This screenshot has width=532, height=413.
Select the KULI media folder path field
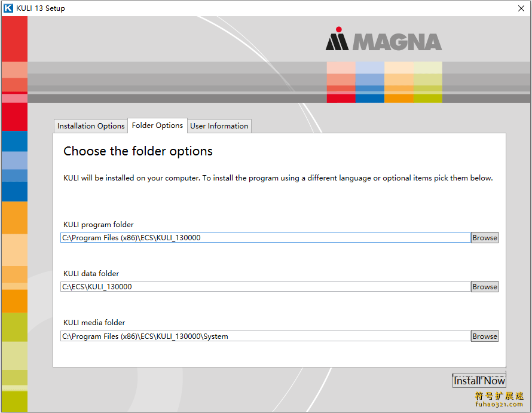click(265, 336)
